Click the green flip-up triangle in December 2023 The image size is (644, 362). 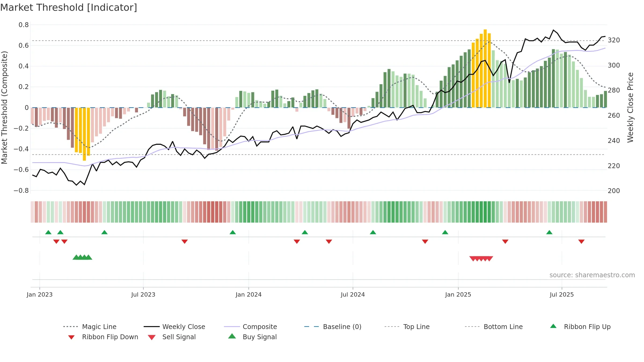pyautogui.click(x=233, y=232)
